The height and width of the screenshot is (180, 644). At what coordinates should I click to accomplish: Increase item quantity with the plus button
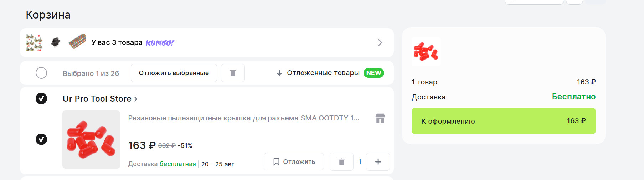click(x=378, y=162)
